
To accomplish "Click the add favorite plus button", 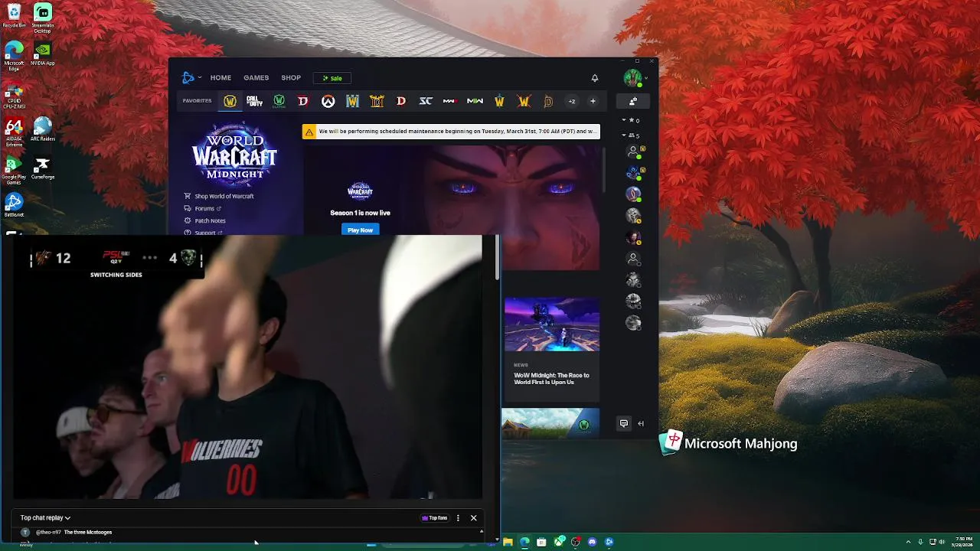I will [x=593, y=101].
